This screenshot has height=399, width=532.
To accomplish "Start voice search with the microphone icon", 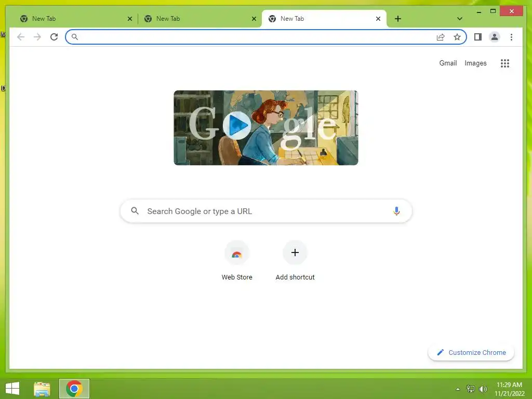I will [396, 211].
